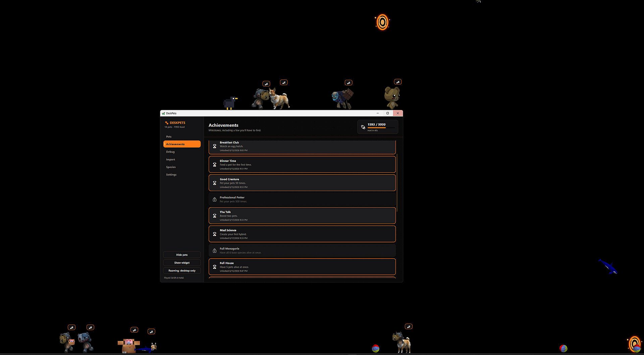This screenshot has width=644, height=355.
Task: Click the blue orca pet on right
Action: [608, 267]
